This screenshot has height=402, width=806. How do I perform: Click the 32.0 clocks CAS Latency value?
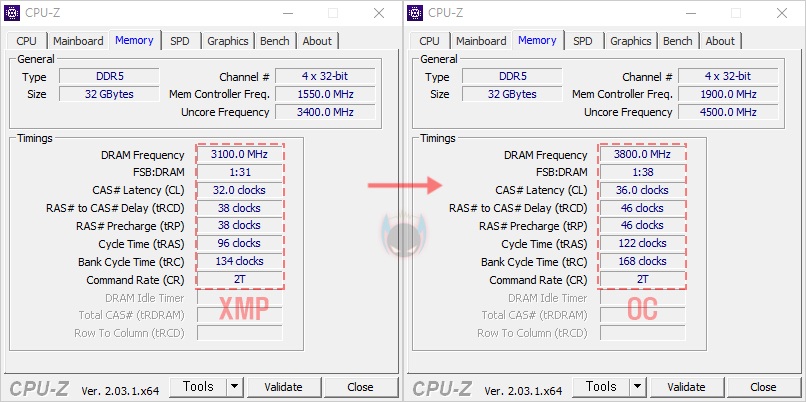point(240,190)
